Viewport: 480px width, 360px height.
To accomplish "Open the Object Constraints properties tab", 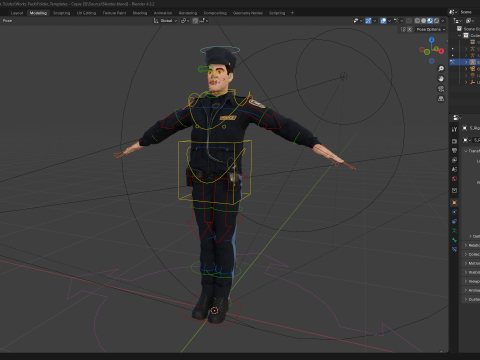I will click(x=454, y=222).
